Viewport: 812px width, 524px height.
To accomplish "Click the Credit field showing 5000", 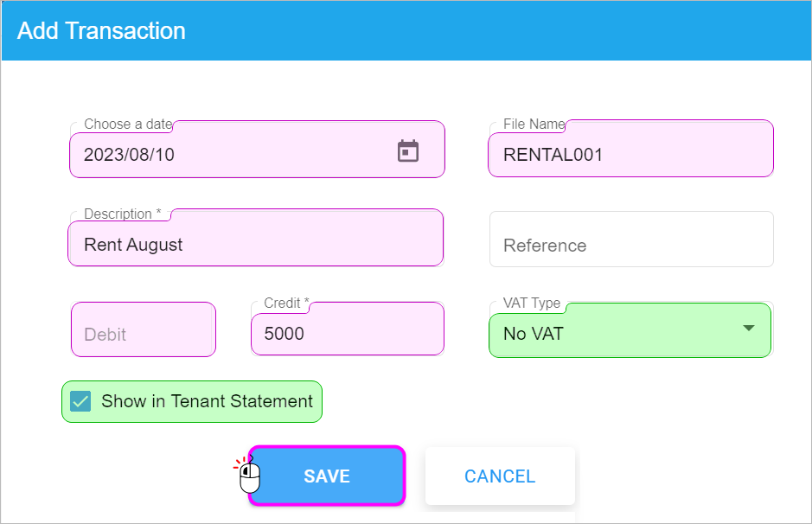I will 347,334.
